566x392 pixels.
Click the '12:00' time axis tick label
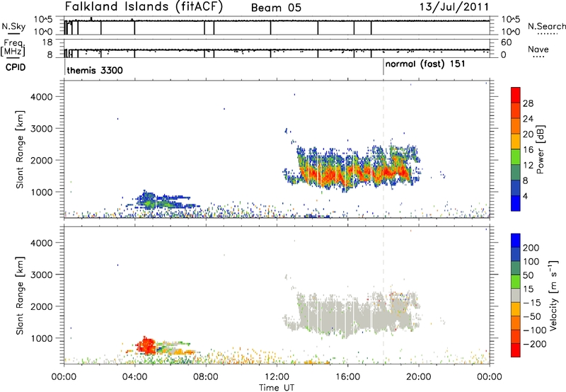(277, 377)
